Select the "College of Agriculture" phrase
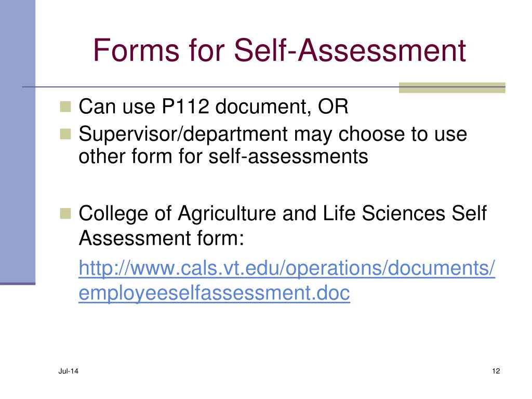This screenshot has width=532, height=399. coord(178,214)
